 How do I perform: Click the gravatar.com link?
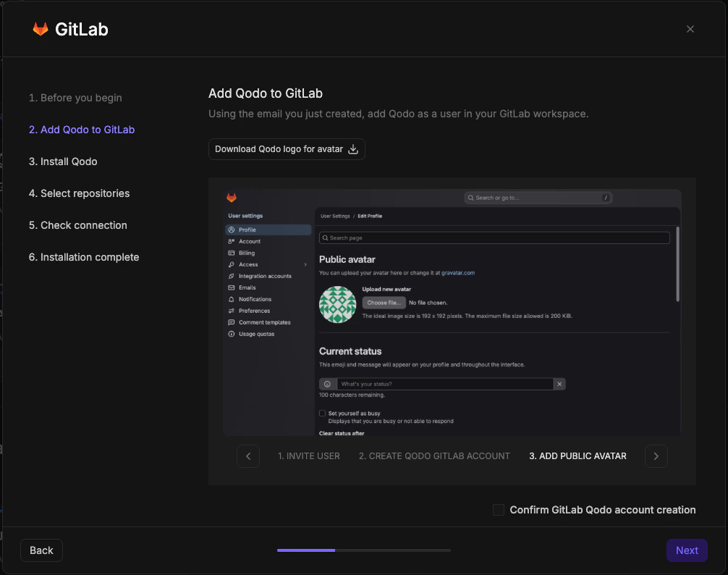[458, 273]
